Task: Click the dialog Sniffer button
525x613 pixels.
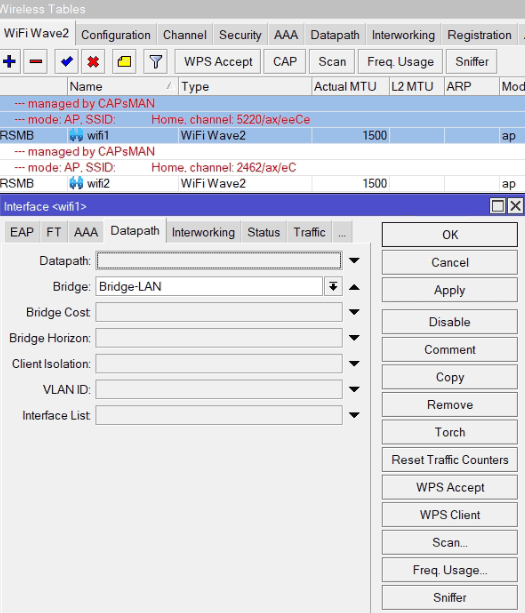Action: pyautogui.click(x=450, y=598)
